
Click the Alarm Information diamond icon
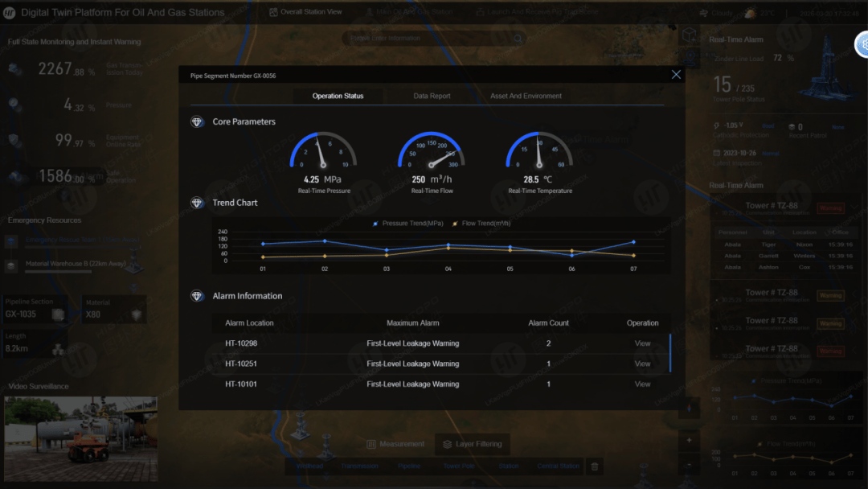(197, 296)
